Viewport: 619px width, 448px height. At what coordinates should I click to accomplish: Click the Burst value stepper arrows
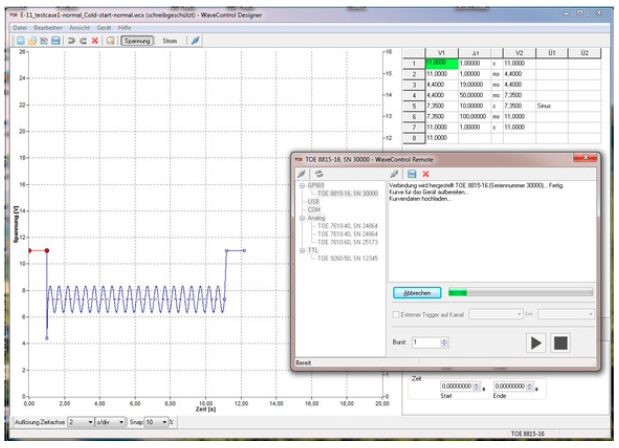point(444,343)
